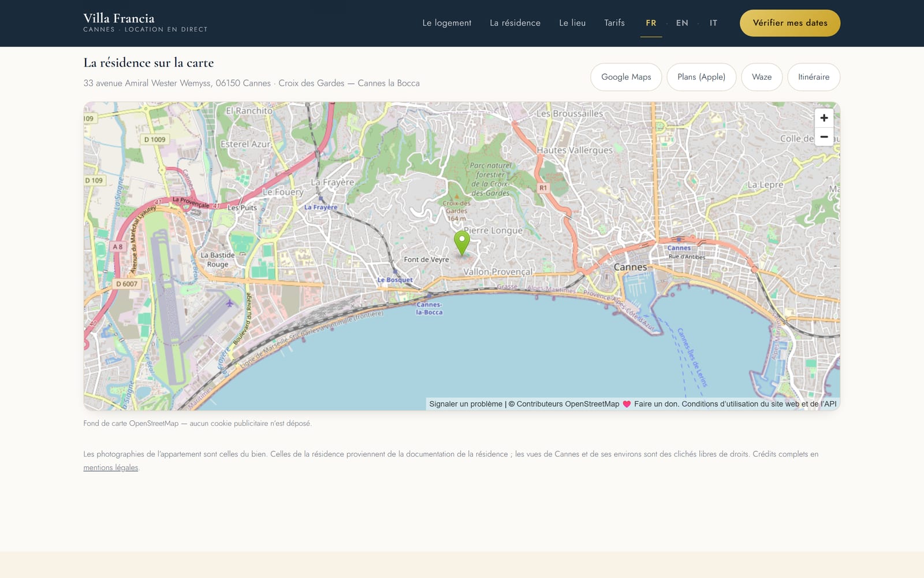Screen dimensions: 924x578
Task: Open the Tarifs menu item
Action: click(614, 23)
